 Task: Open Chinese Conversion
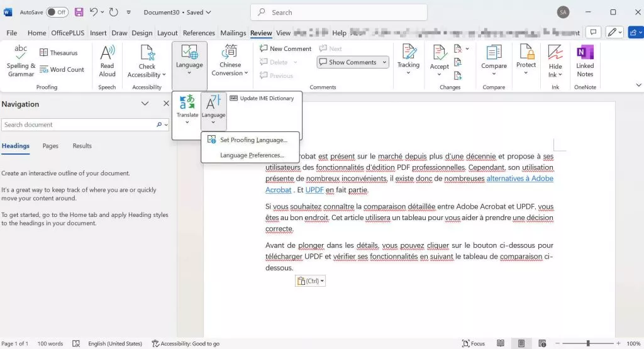click(230, 61)
